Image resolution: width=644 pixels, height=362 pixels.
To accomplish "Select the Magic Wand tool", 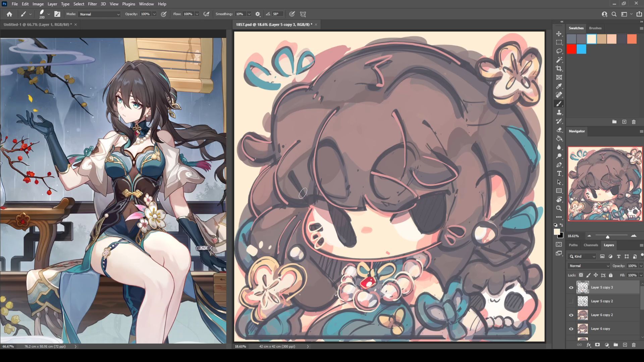I will click(559, 60).
